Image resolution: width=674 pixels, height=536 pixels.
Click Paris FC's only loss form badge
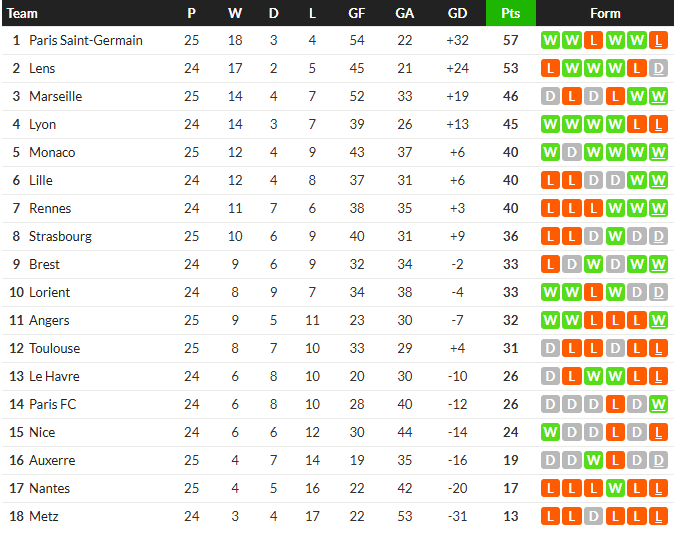[x=615, y=404]
